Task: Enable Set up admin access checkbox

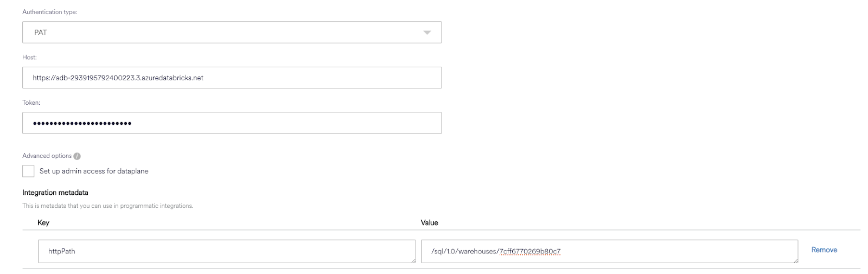Action: coord(28,171)
